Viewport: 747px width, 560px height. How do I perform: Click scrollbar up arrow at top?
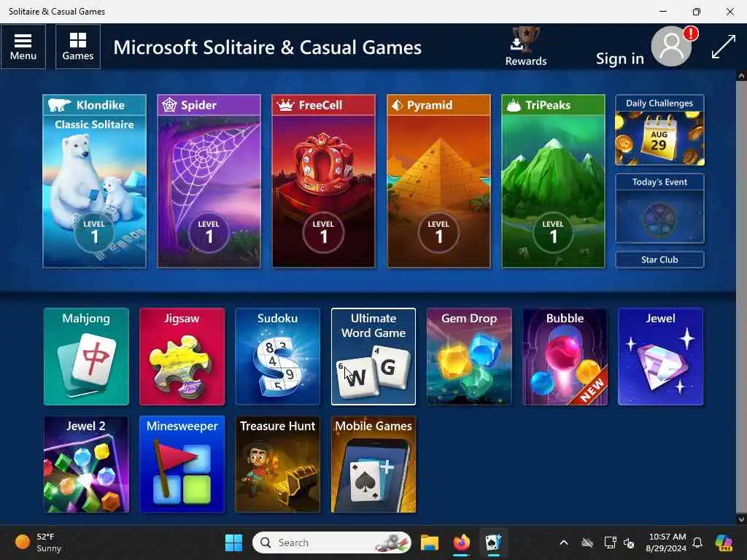click(x=741, y=76)
